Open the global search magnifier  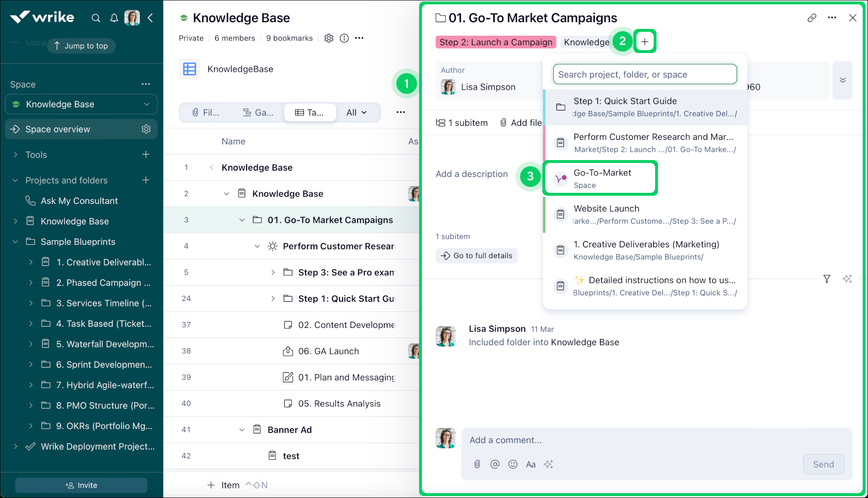pyautogui.click(x=96, y=17)
